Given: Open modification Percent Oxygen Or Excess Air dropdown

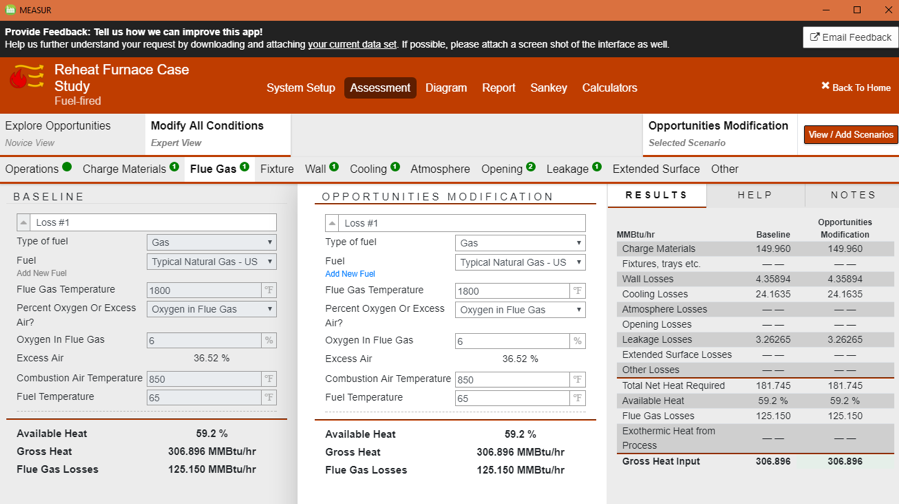Looking at the screenshot, I should [520, 310].
